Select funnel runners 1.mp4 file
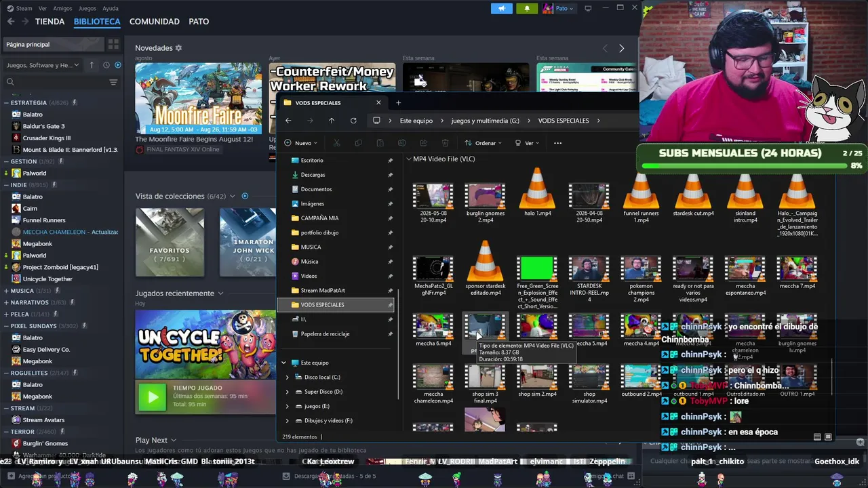This screenshot has height=488, width=868. pos(641,197)
